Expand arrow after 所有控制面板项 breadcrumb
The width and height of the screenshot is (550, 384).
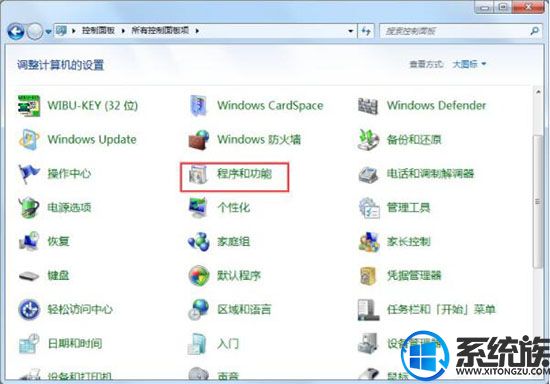tap(197, 31)
